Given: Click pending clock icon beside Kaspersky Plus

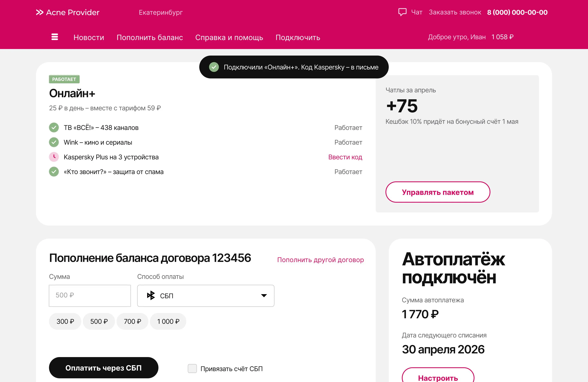Looking at the screenshot, I should click(54, 157).
